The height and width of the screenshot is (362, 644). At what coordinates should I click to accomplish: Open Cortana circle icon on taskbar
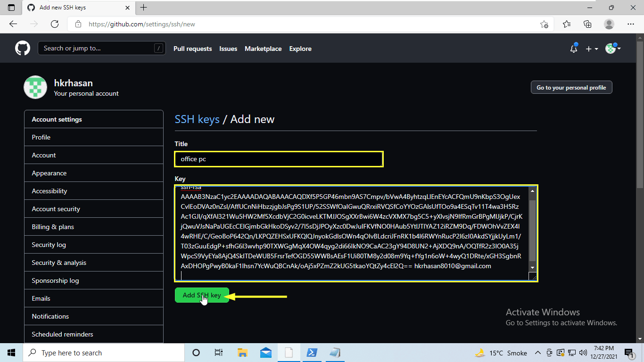point(196,353)
